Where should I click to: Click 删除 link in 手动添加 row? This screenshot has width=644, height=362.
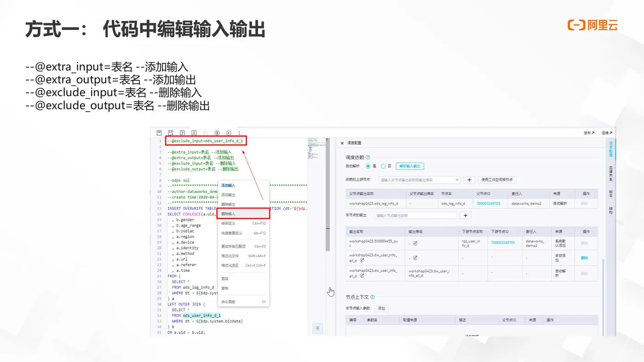[584, 258]
